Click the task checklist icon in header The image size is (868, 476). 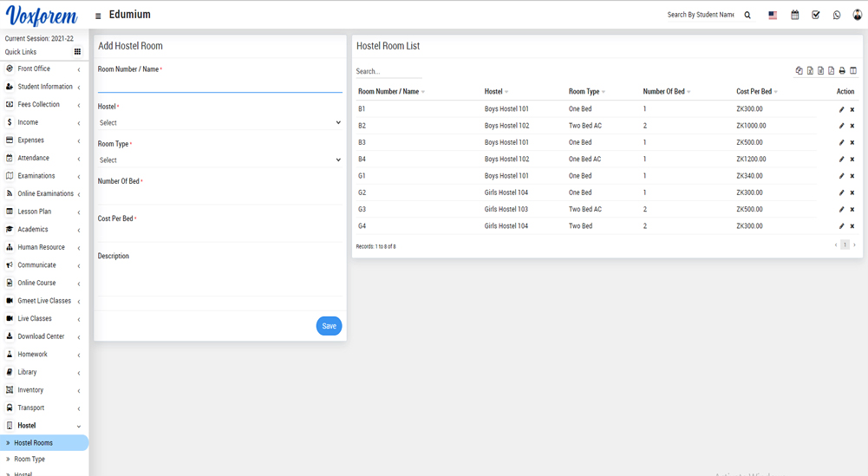click(x=815, y=15)
